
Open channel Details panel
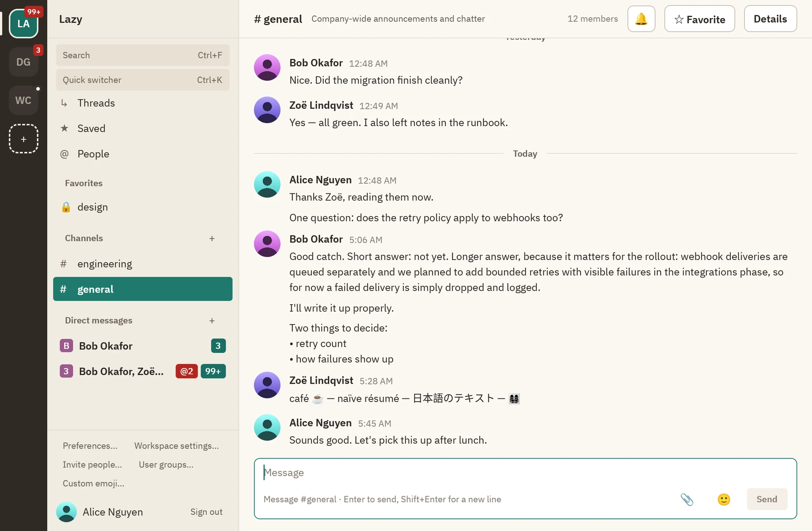click(x=770, y=19)
